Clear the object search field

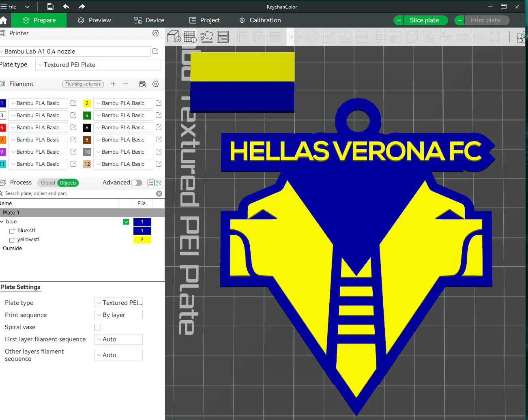pyautogui.click(x=159, y=194)
